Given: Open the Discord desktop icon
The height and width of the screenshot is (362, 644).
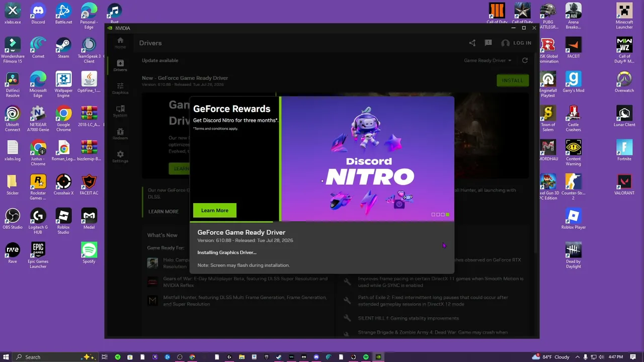Looking at the screenshot, I should pyautogui.click(x=38, y=13).
